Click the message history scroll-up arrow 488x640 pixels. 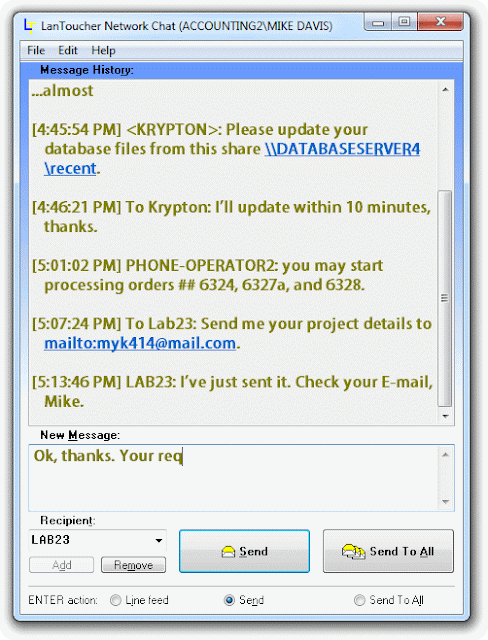[x=445, y=89]
